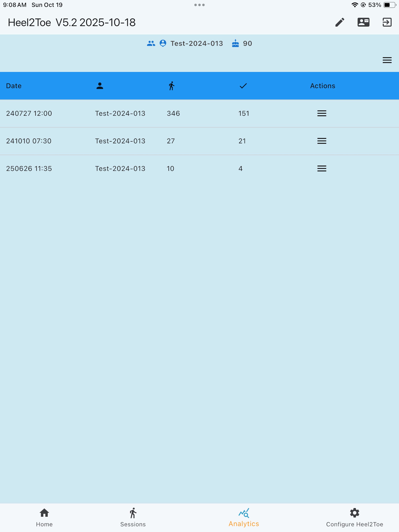Tap the birthday cake age icon
Screen dimensions: 399x532
pyautogui.click(x=235, y=44)
